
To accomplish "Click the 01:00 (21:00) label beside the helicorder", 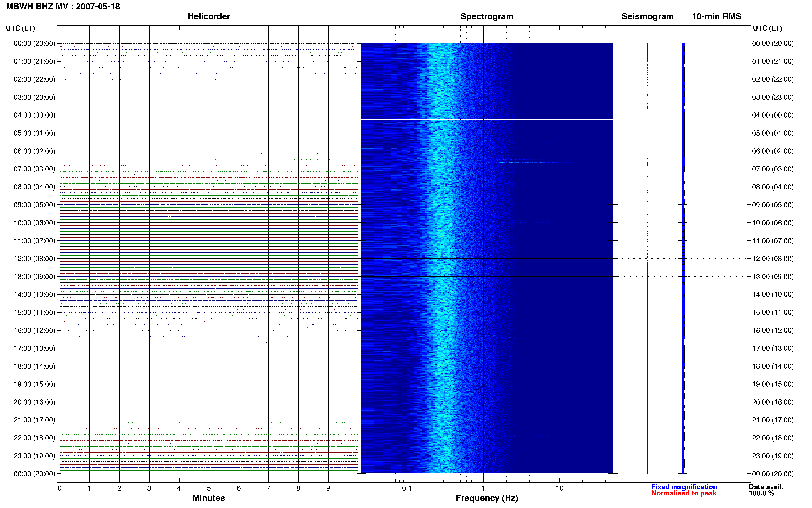I will point(34,62).
